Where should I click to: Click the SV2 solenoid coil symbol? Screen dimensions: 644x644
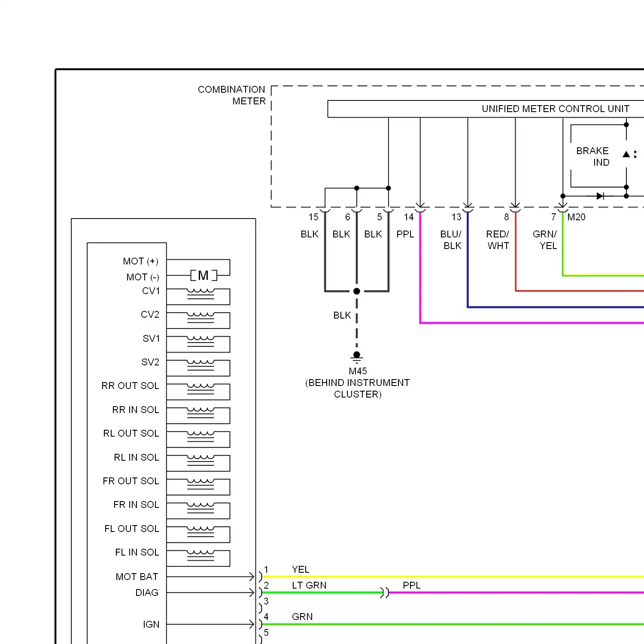coord(200,365)
